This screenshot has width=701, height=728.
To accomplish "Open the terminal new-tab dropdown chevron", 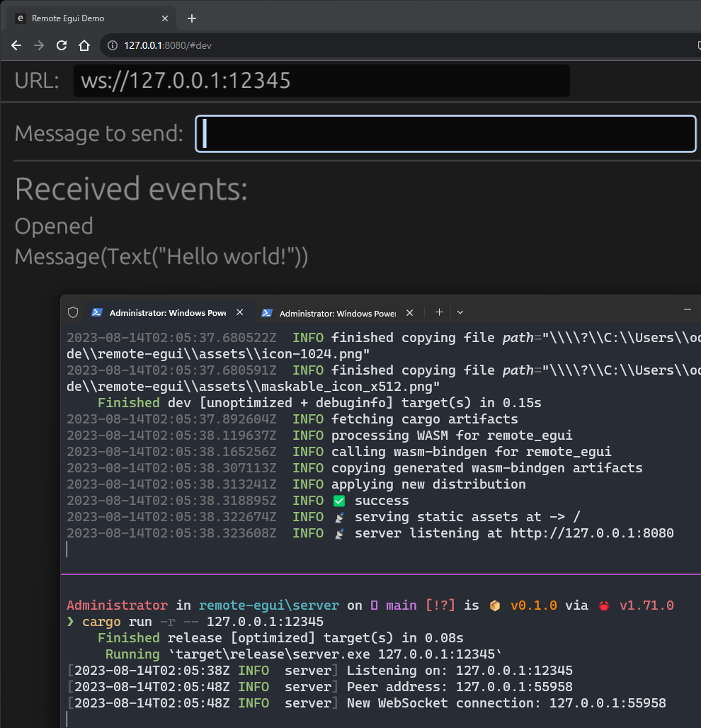I will tap(460, 312).
